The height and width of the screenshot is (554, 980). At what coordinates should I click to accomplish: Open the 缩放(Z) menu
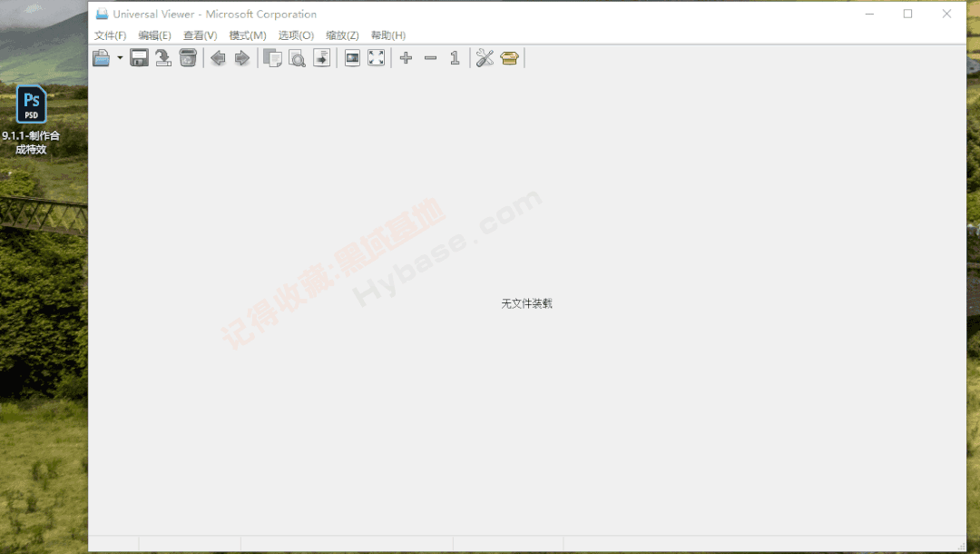[x=342, y=35]
